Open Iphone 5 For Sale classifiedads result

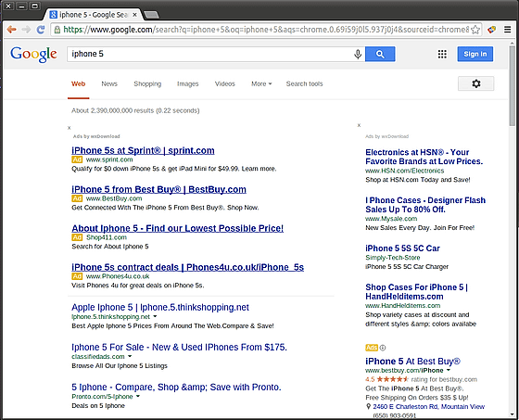(x=180, y=347)
